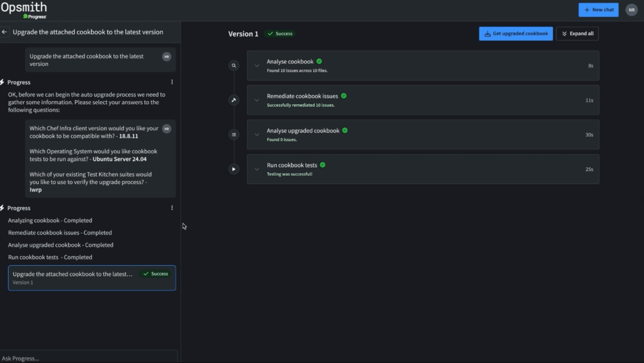Expand the Analyse cookbook step chevron
The image size is (644, 363).
tap(257, 66)
